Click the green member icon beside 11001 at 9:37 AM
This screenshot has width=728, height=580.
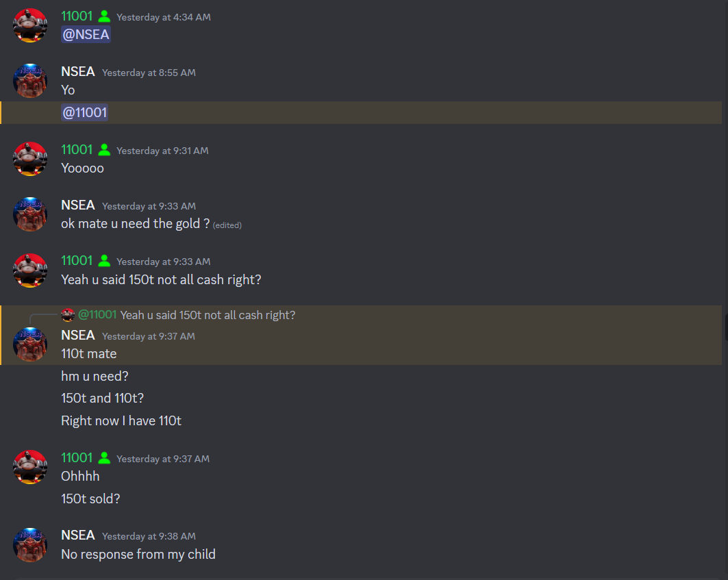click(x=105, y=458)
